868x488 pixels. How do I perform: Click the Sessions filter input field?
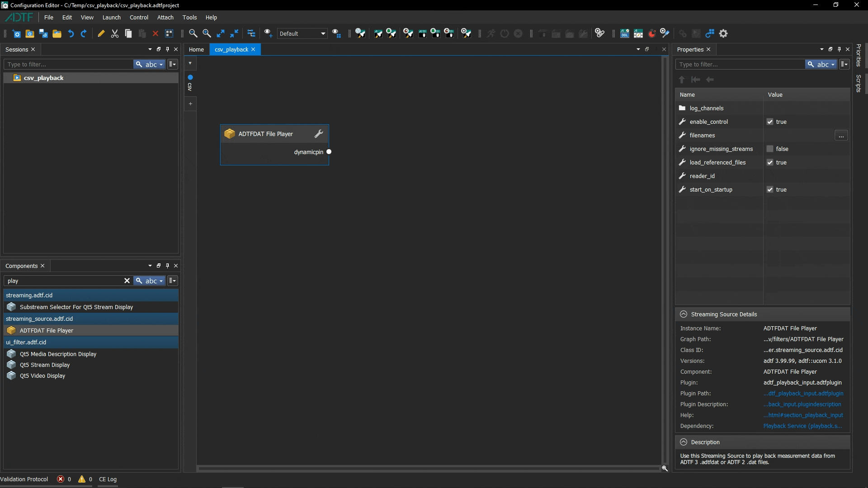(x=68, y=64)
